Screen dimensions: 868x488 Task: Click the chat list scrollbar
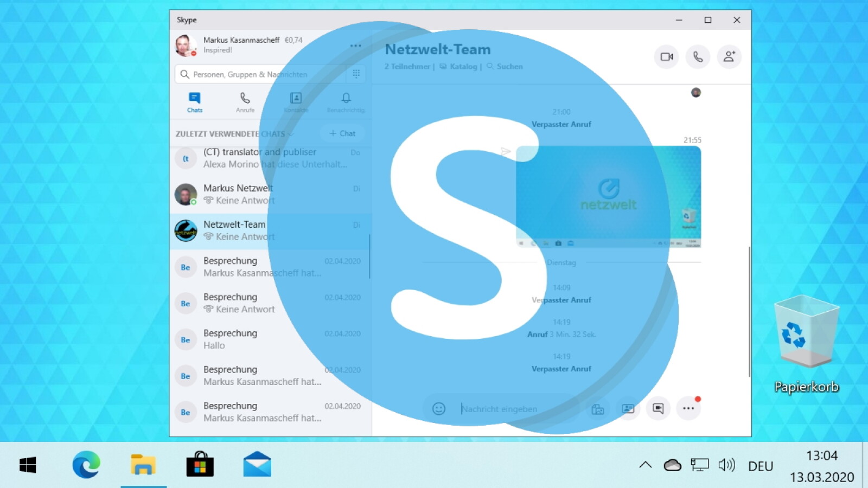369,256
